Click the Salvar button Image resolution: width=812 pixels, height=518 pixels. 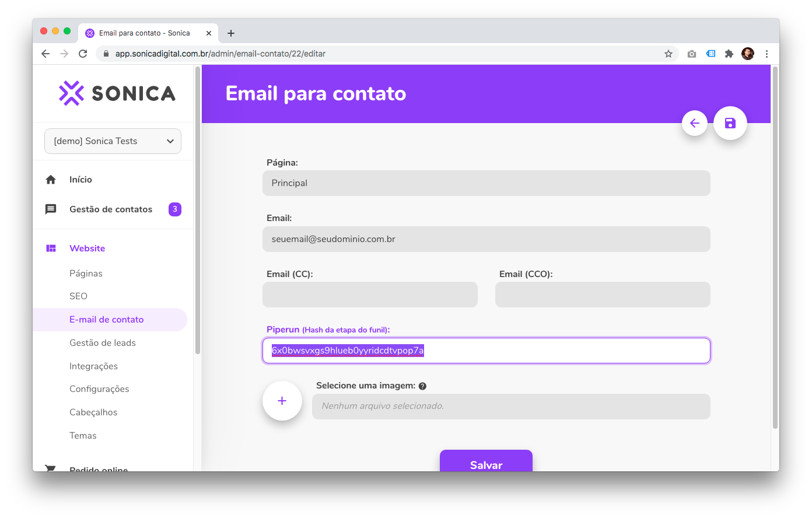(486, 461)
